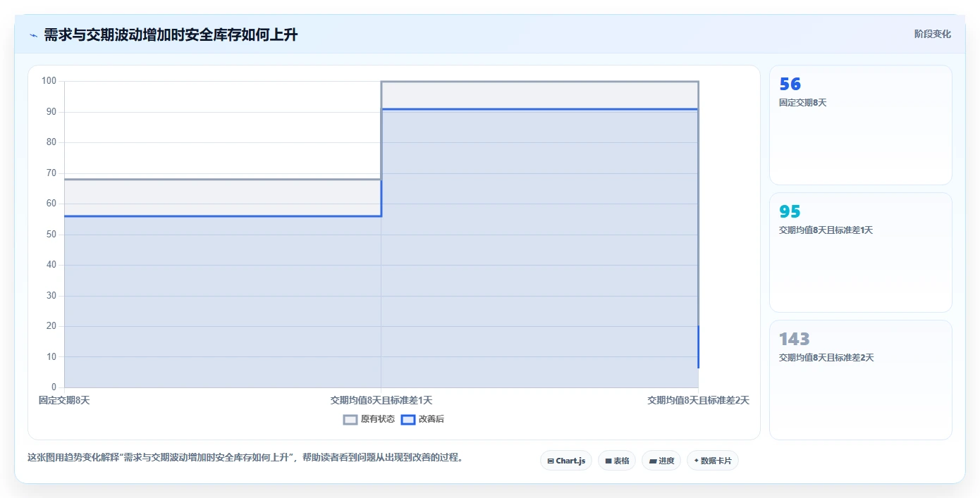
Task: Click the gray 原有状态 legend swatch
Action: 350,419
